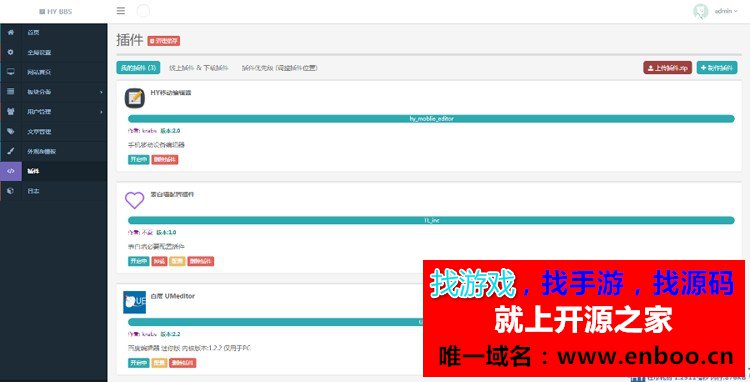The height and width of the screenshot is (382, 750).
Task: Click the teal bar of the heart plugin
Action: (x=431, y=220)
